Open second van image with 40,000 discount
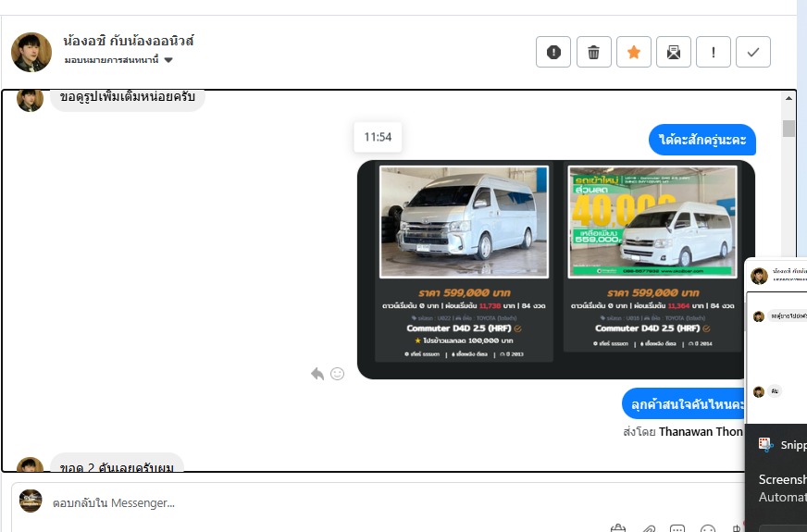 click(x=652, y=222)
